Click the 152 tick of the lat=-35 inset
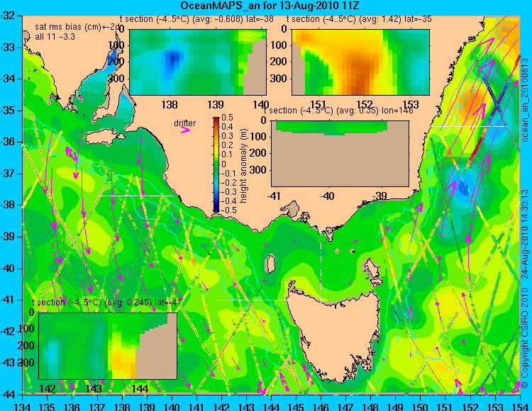Screen dimensions: 532x411 (364, 104)
